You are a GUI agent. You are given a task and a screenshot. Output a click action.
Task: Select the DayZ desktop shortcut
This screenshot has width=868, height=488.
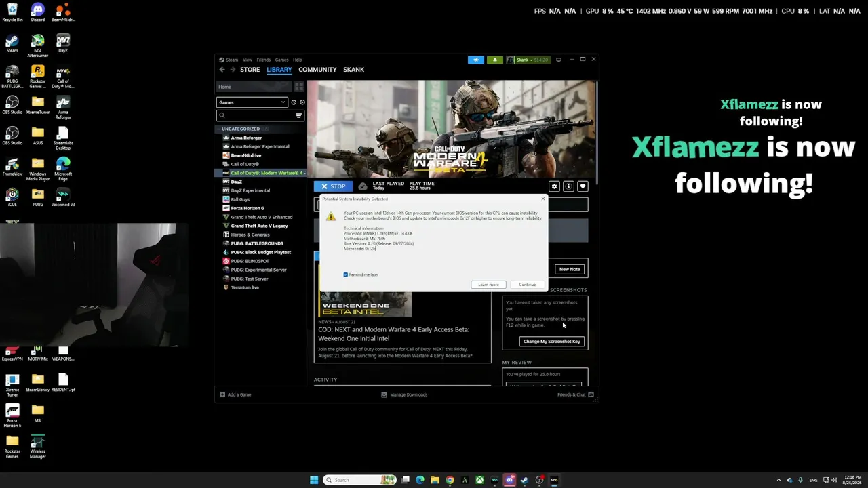coord(63,43)
